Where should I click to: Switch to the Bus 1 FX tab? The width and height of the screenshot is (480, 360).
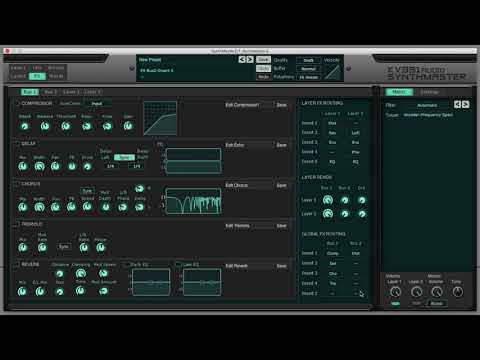30,92
